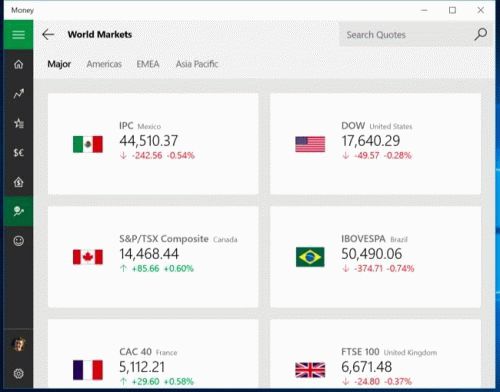Open Settings gear in sidebar

(18, 373)
